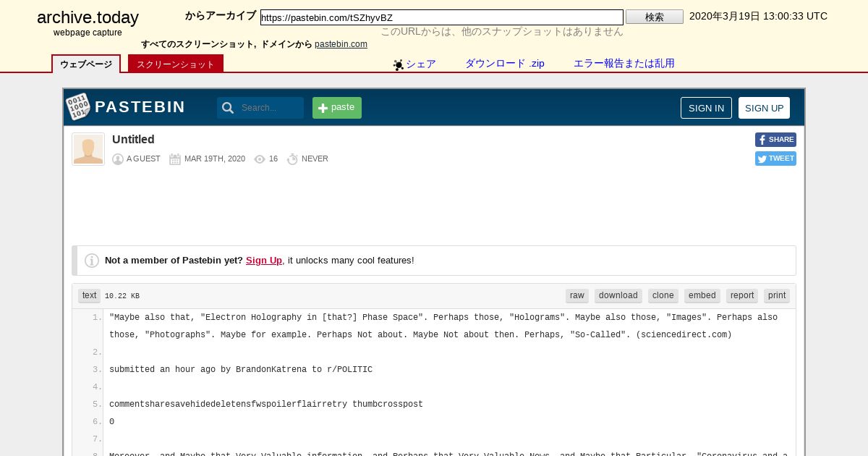
Task: Click the 10.22 KB size text
Action: pyautogui.click(x=122, y=296)
